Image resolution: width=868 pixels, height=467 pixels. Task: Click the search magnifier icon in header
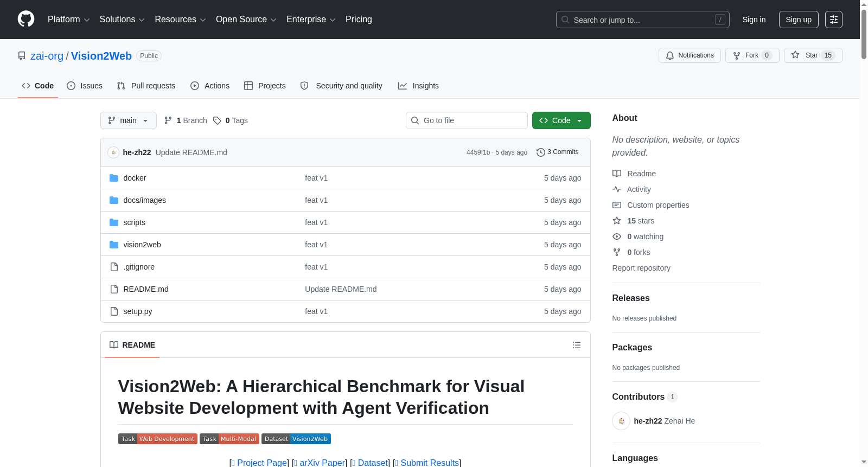[565, 20]
